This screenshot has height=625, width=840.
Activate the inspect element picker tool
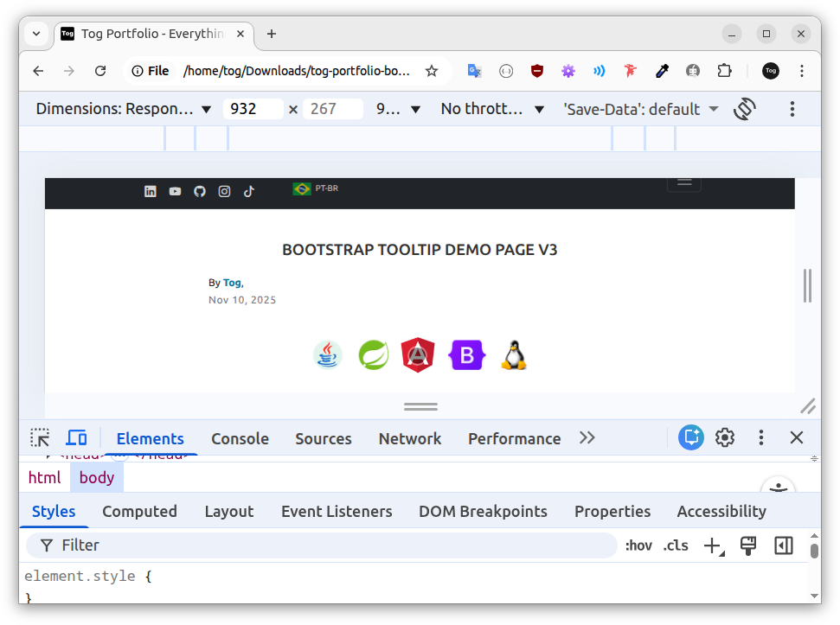tap(40, 437)
